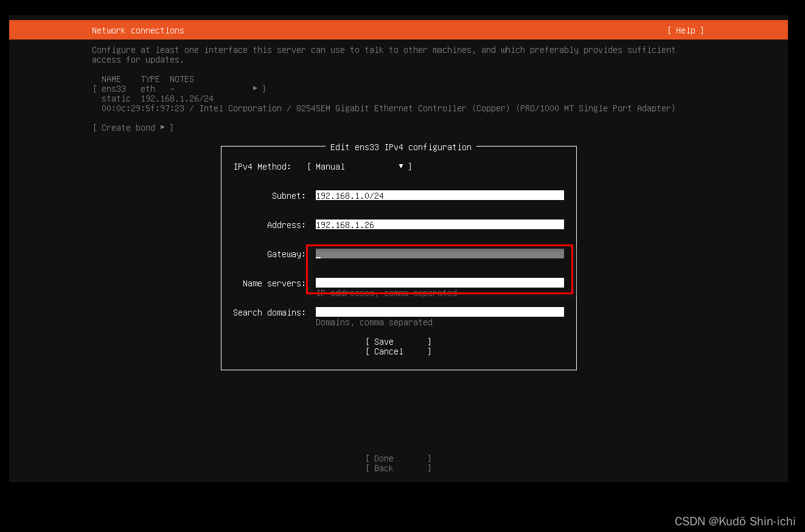Open the IPv4 Method Manual dropdown
The image size is (805, 532).
tap(360, 167)
